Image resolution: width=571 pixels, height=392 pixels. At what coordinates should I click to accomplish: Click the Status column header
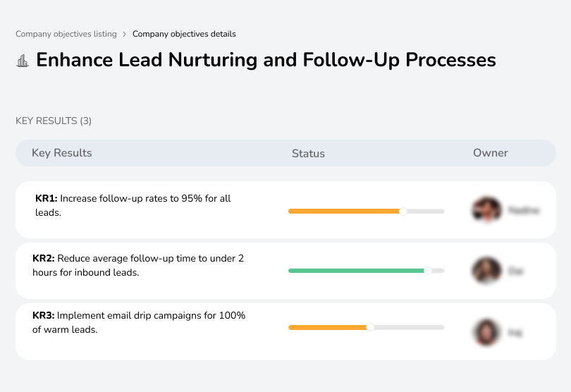(308, 154)
